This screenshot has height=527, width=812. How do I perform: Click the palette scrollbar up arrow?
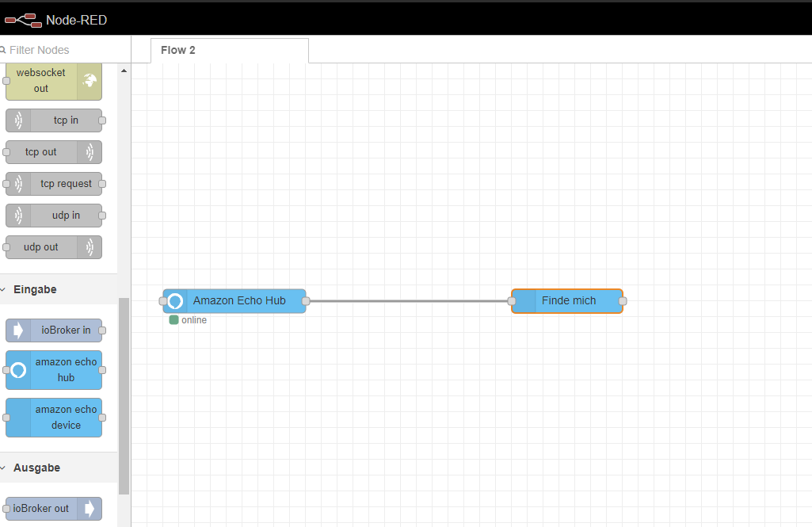tap(124, 71)
